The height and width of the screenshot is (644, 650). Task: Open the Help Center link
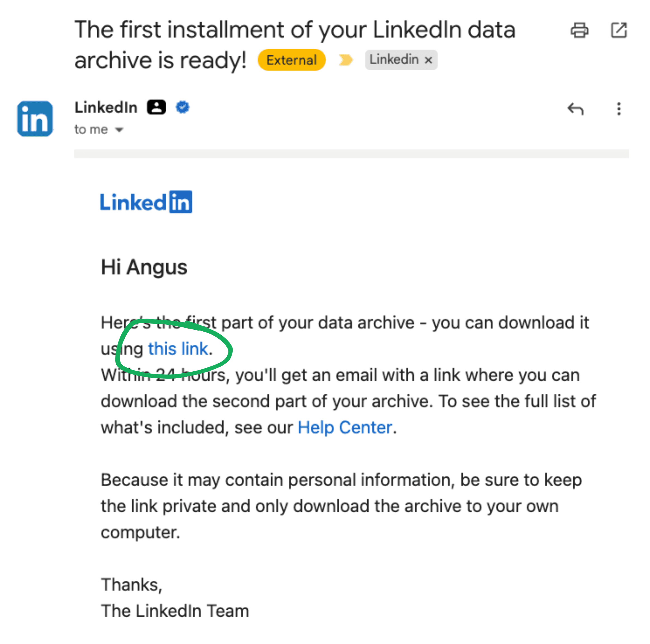tap(345, 427)
